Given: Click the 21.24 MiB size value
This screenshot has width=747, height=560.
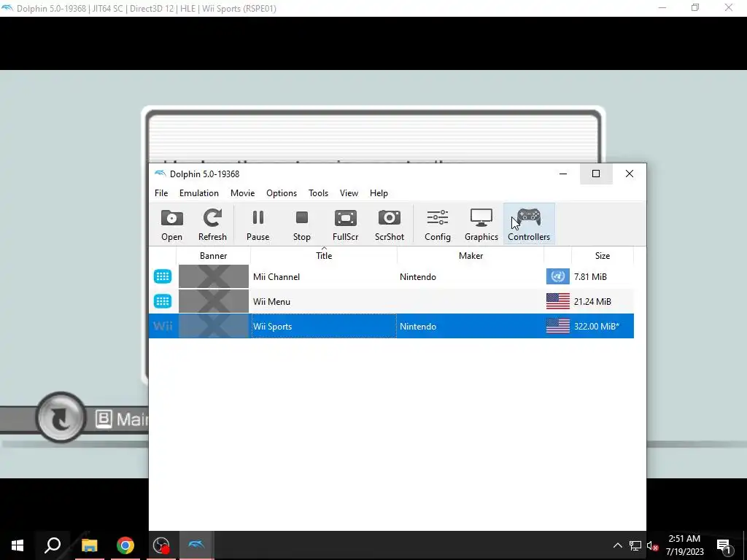Looking at the screenshot, I should (x=592, y=301).
